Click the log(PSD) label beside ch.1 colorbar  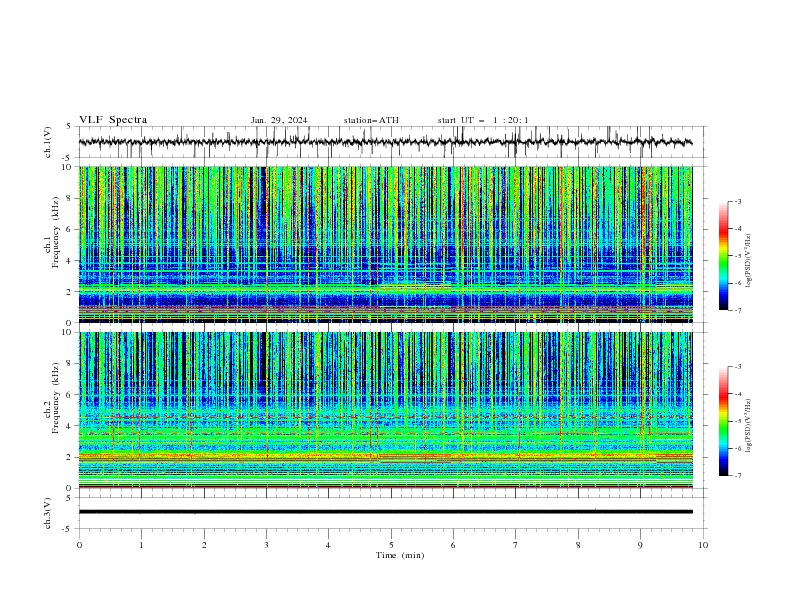click(x=748, y=261)
